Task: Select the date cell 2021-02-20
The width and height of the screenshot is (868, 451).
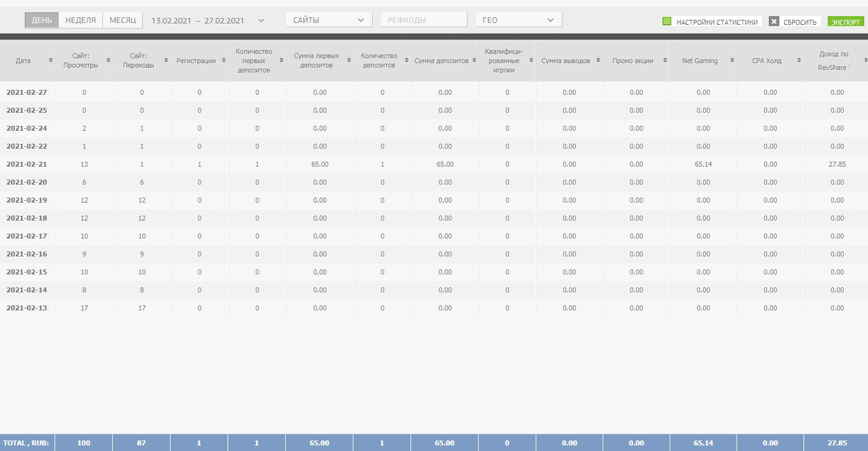Action: [x=27, y=182]
